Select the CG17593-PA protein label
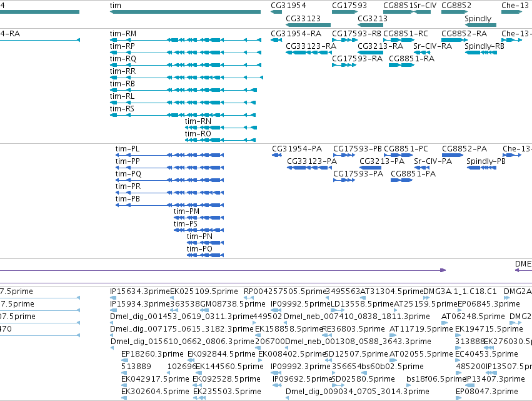532x401 pixels. click(358, 174)
